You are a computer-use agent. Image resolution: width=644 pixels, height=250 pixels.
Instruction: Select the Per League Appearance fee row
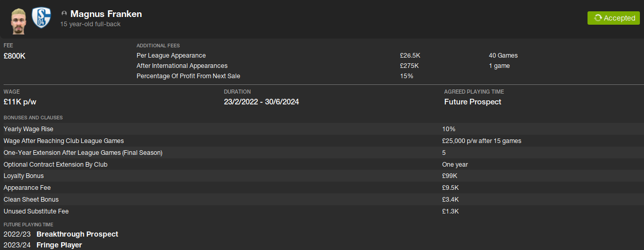pos(171,56)
